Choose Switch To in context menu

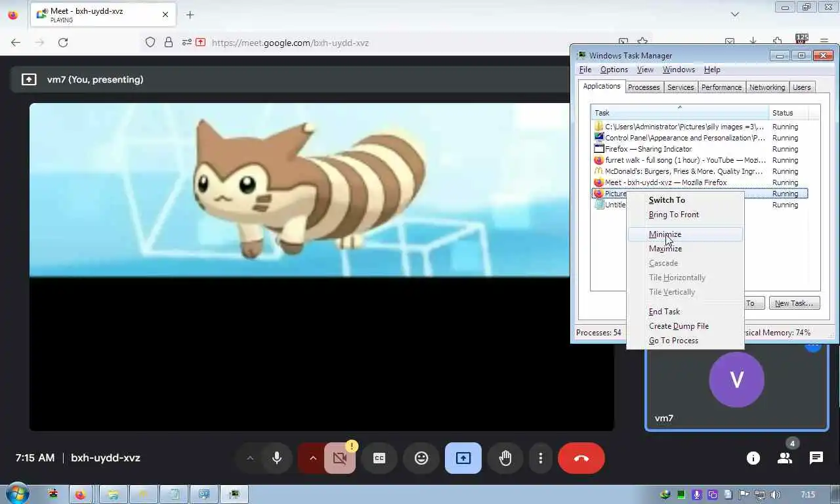click(685, 200)
